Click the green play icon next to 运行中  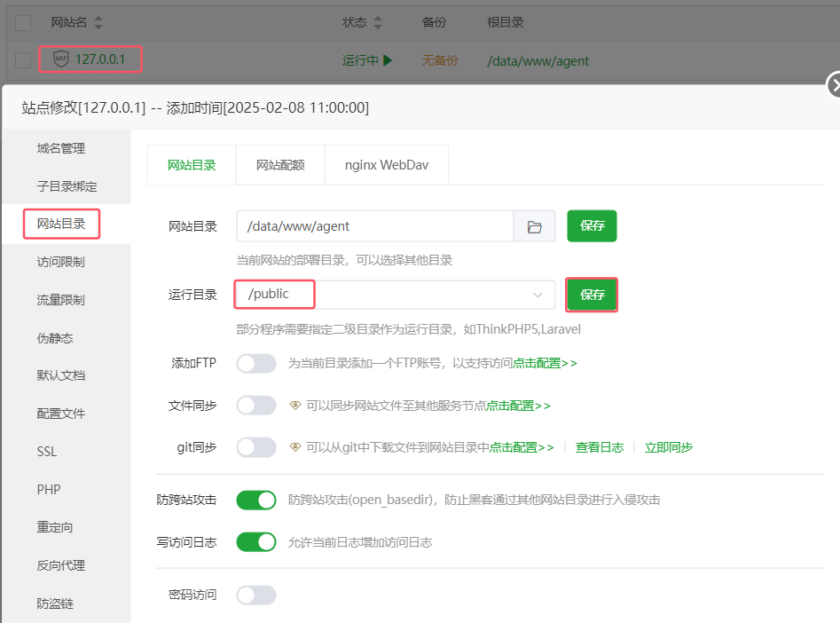tap(388, 60)
